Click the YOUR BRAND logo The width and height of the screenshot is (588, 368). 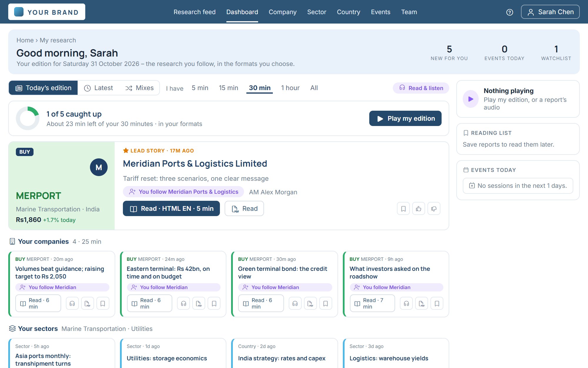pos(47,12)
